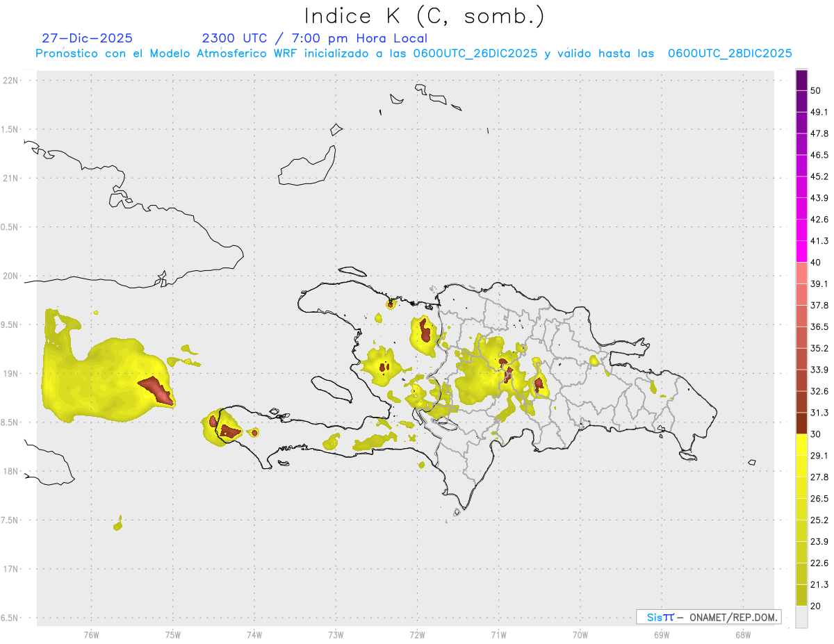Image resolution: width=834 pixels, height=644 pixels.
Task: Select the colorbar value 46.5
Action: point(819,155)
